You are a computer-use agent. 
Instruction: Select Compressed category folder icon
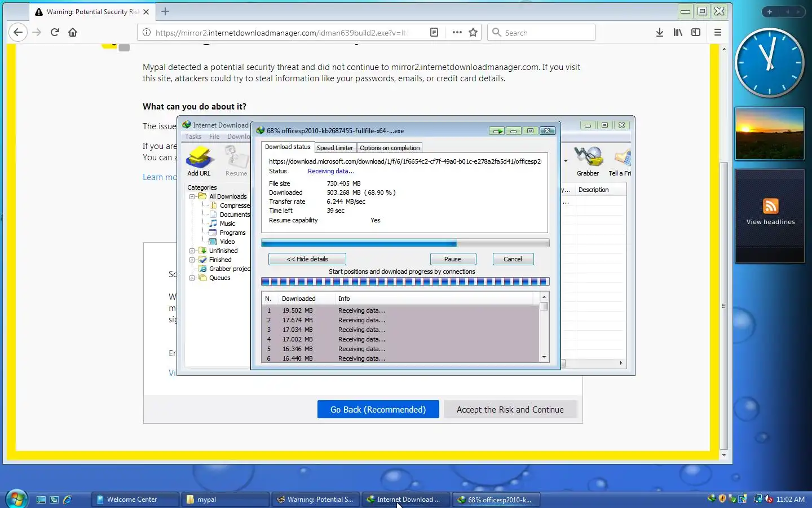[214, 205]
